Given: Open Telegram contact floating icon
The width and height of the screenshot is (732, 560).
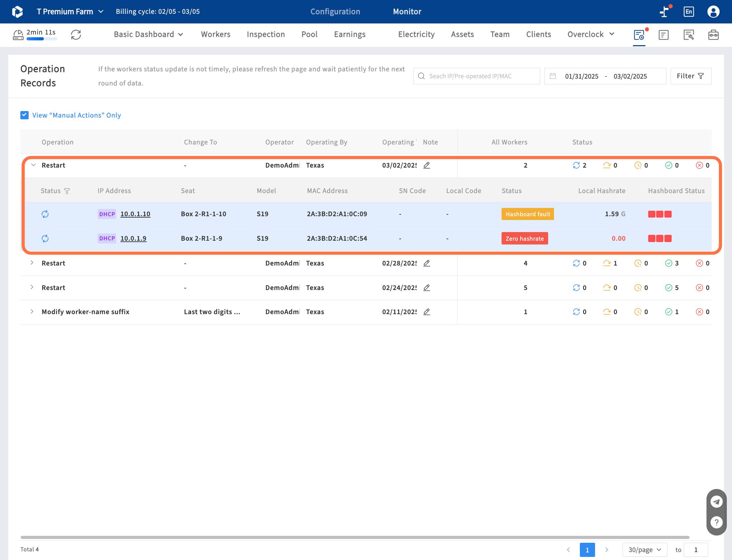Looking at the screenshot, I should pyautogui.click(x=716, y=502).
